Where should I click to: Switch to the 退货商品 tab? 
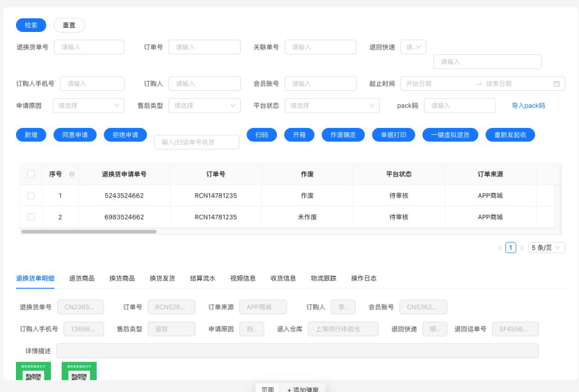tap(82, 278)
